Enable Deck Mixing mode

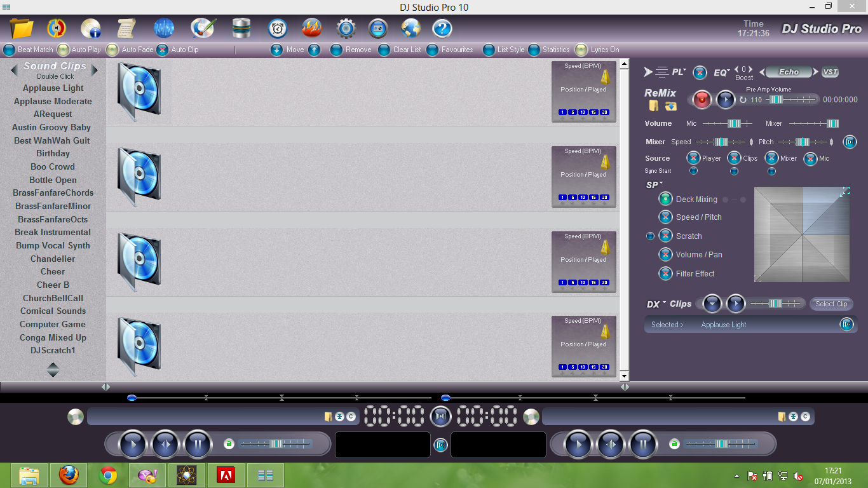pos(665,199)
